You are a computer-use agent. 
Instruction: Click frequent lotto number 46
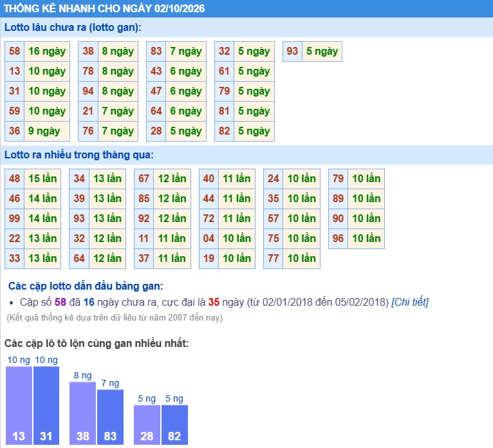pos(14,199)
